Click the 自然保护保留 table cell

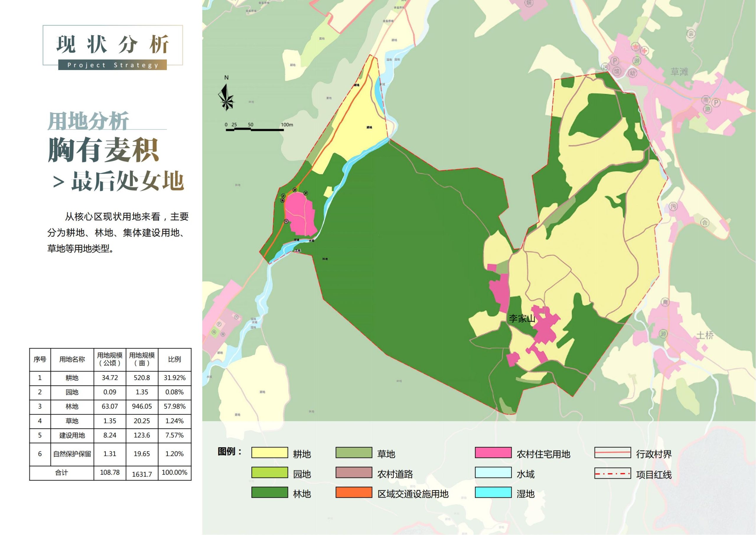coord(72,454)
